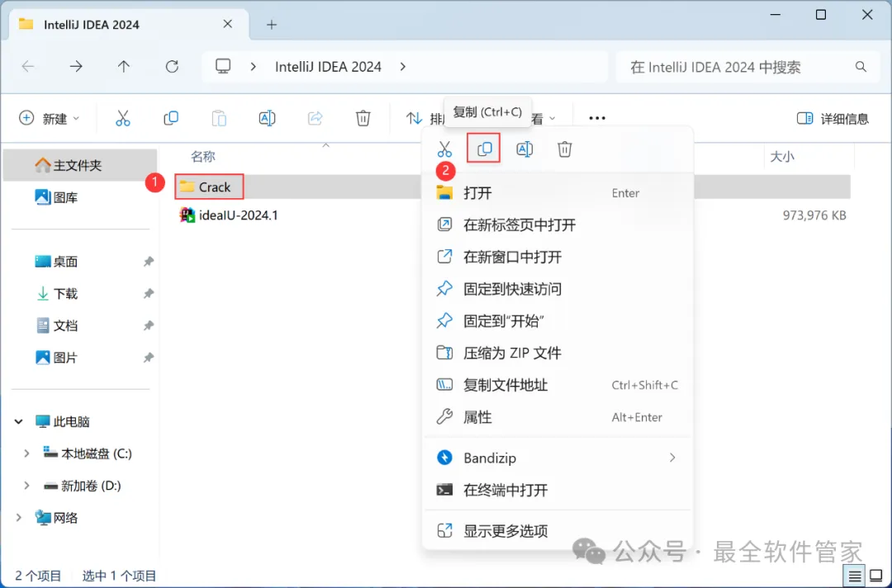Expand 本地磁盘 (C:) tree node
Screen dimensions: 892x588
click(x=26, y=453)
